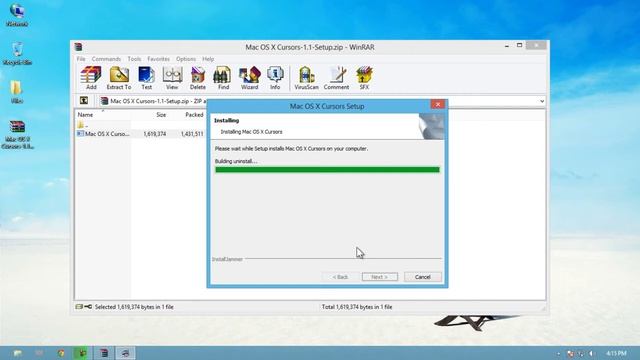Open the Find binoculars icon
This screenshot has width=640, height=360.
(x=223, y=78)
